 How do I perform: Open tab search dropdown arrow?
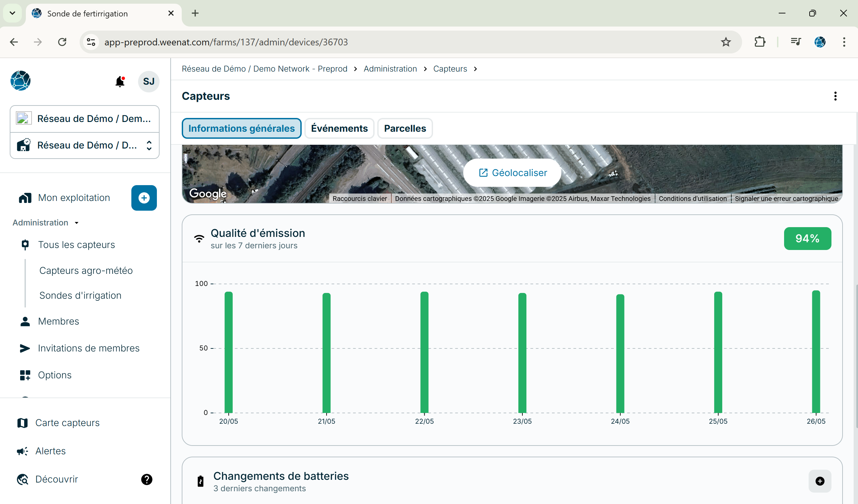pos(12,13)
